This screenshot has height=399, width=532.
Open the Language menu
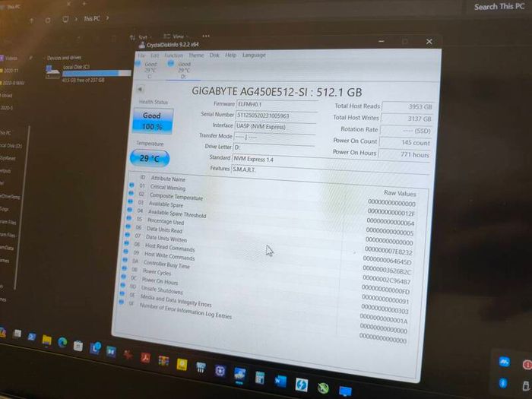pos(254,55)
